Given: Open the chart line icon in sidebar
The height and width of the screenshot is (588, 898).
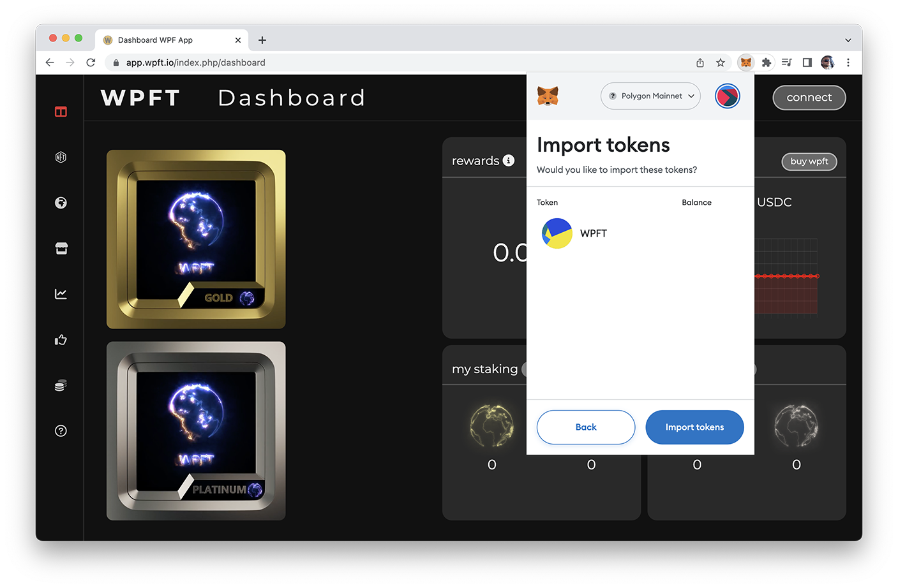Looking at the screenshot, I should [x=61, y=294].
